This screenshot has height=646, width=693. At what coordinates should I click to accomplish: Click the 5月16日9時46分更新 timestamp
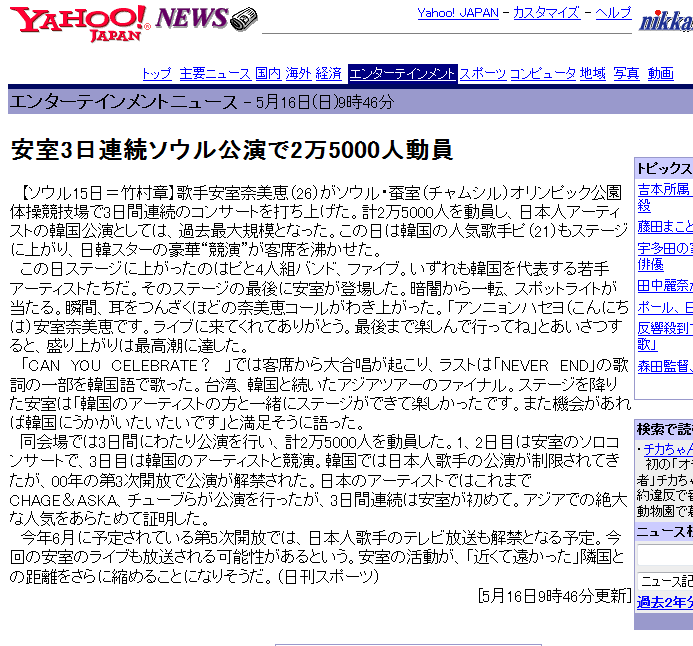(554, 596)
